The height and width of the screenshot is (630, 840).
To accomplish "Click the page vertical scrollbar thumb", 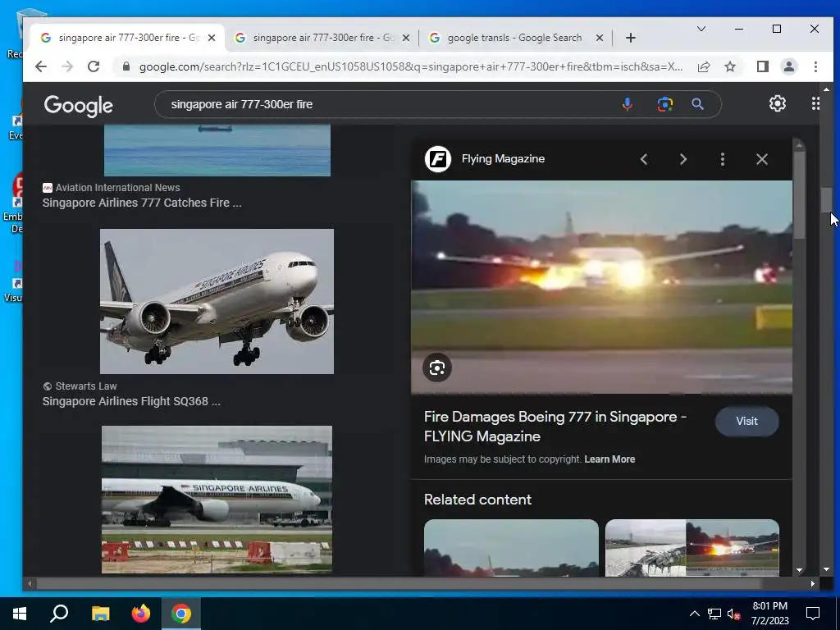I will pos(825,200).
